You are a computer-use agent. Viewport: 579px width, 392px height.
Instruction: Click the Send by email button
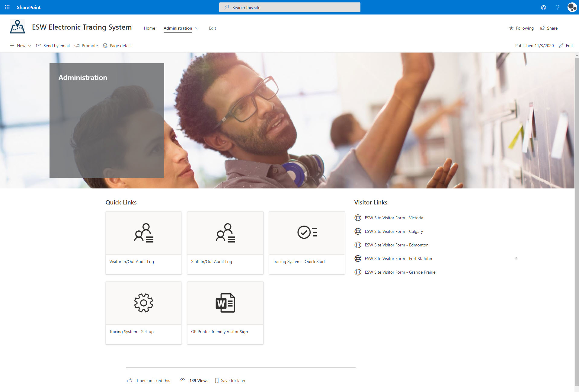coord(53,46)
